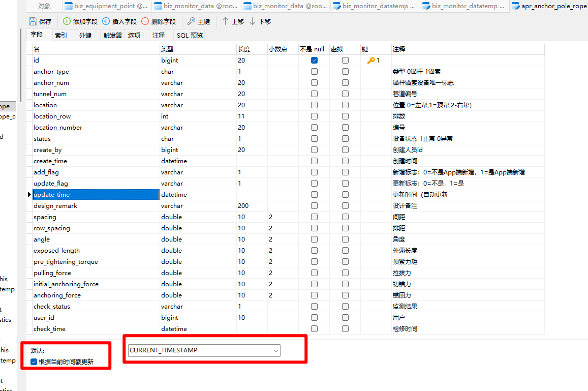The width and height of the screenshot is (588, 391).
Task: Click the Insert Field (插入字段) button
Action: pos(119,21)
